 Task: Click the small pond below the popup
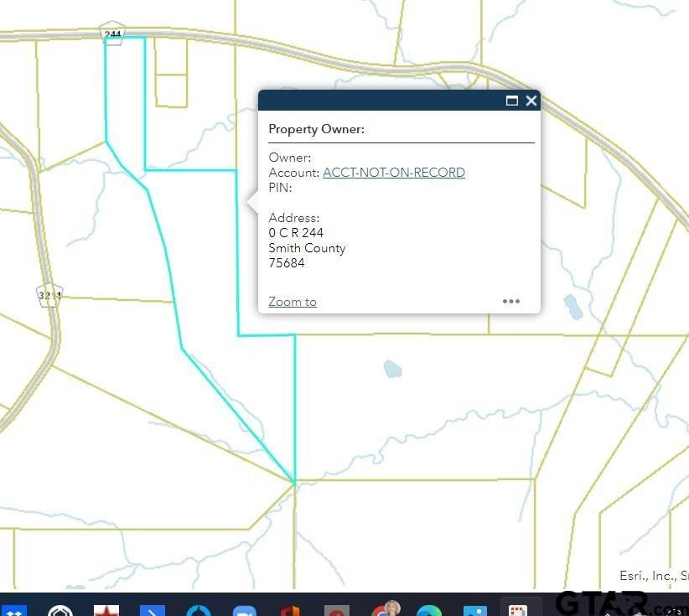click(x=391, y=369)
